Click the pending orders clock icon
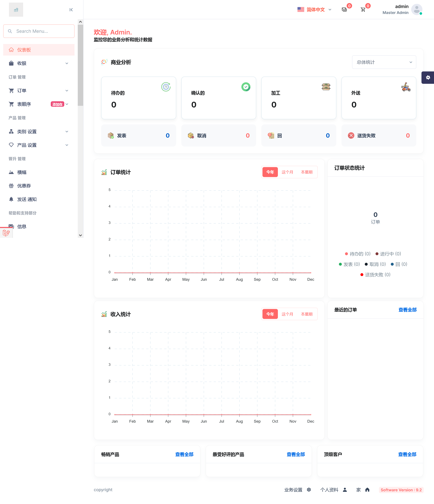The width and height of the screenshot is (434, 504). (x=166, y=87)
